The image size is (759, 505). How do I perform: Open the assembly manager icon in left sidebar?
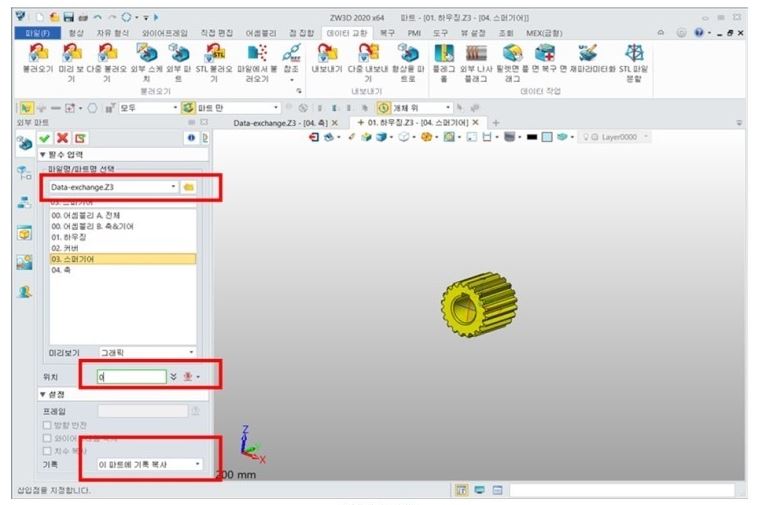pyautogui.click(x=24, y=172)
